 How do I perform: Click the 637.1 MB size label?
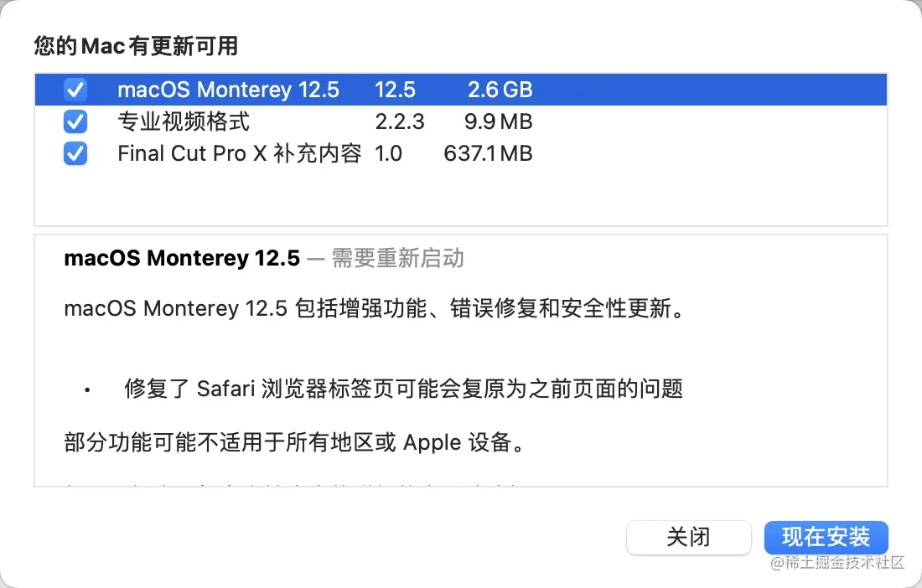tap(488, 153)
